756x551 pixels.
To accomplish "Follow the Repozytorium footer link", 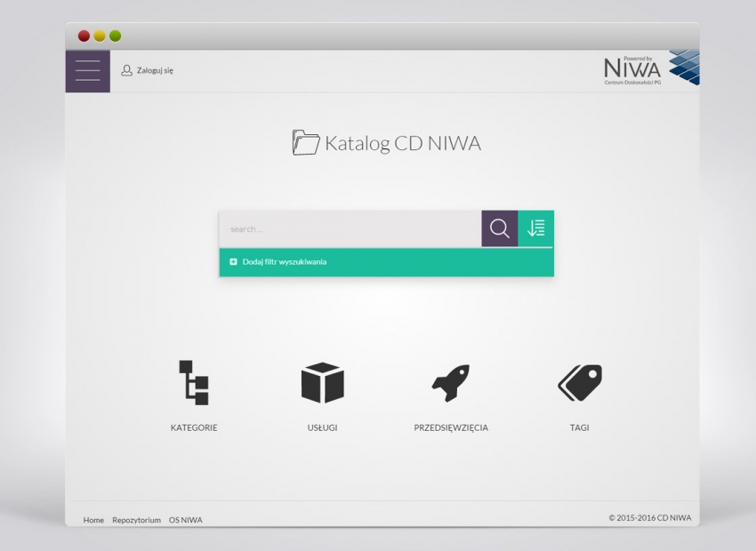I will tap(136, 520).
